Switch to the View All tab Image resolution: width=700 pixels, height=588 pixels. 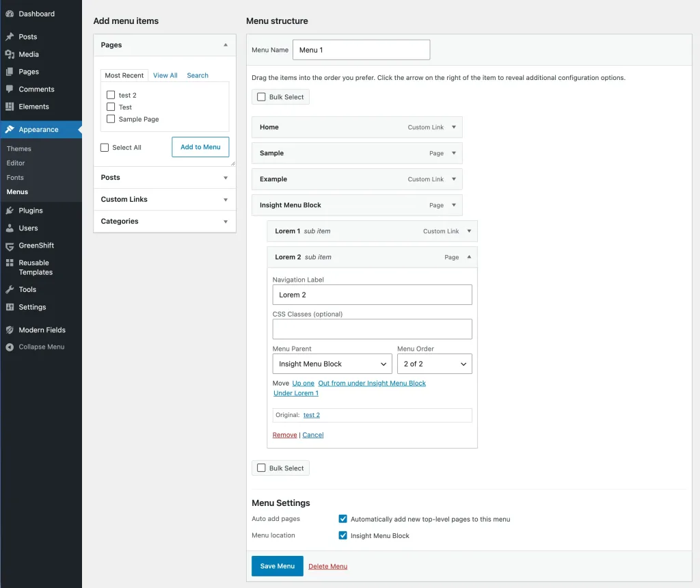(165, 75)
